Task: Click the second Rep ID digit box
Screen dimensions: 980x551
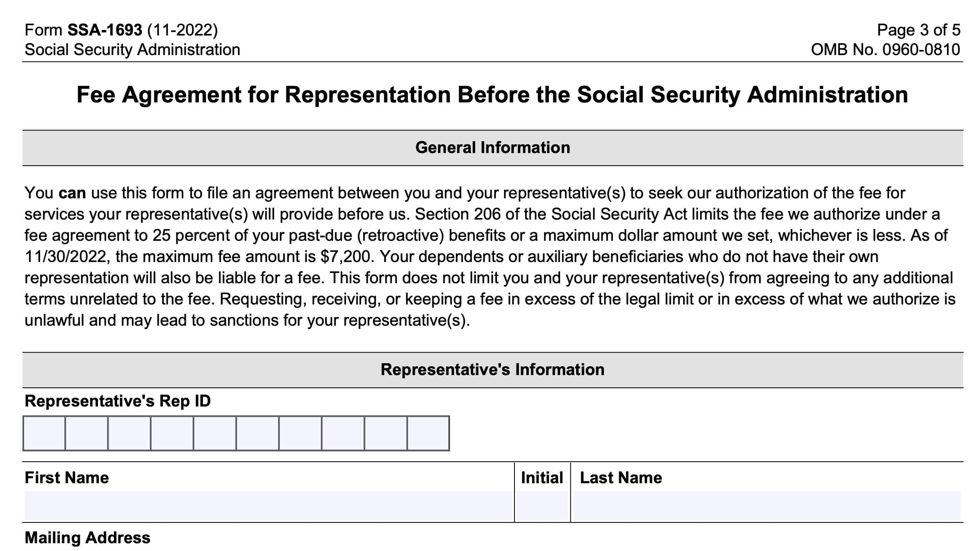Action: pyautogui.click(x=87, y=433)
